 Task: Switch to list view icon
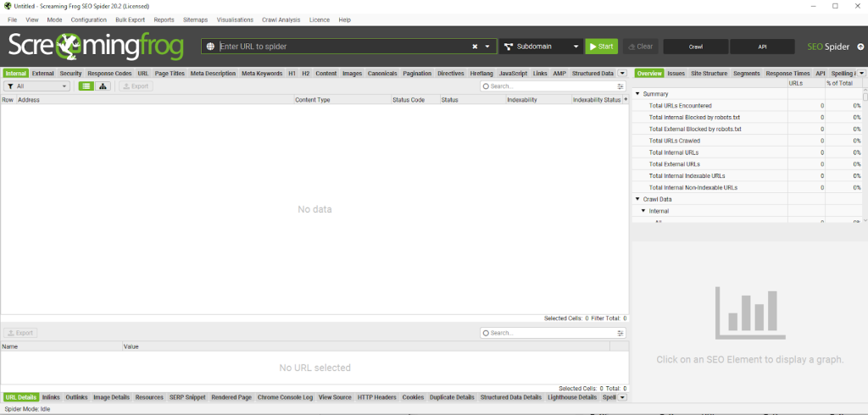[86, 86]
